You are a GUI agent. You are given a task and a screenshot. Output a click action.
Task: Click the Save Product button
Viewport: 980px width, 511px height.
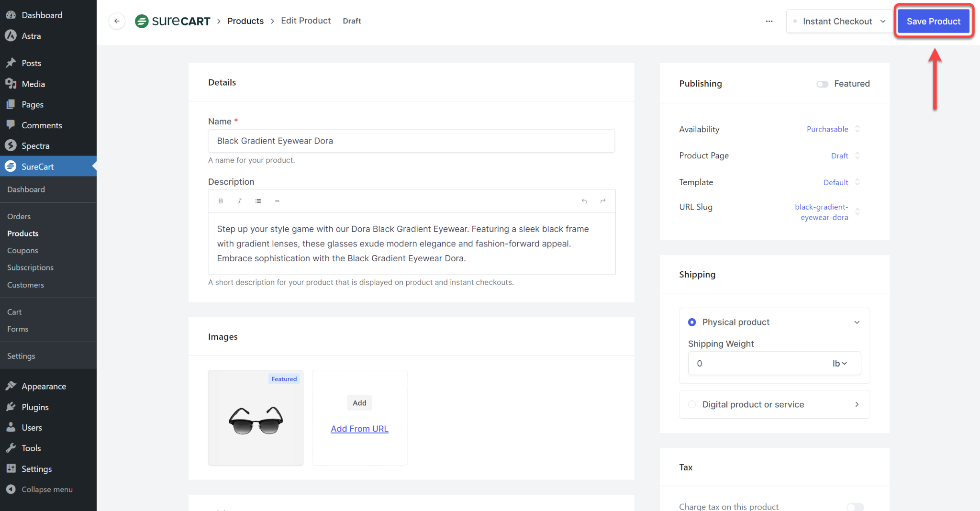[933, 22]
